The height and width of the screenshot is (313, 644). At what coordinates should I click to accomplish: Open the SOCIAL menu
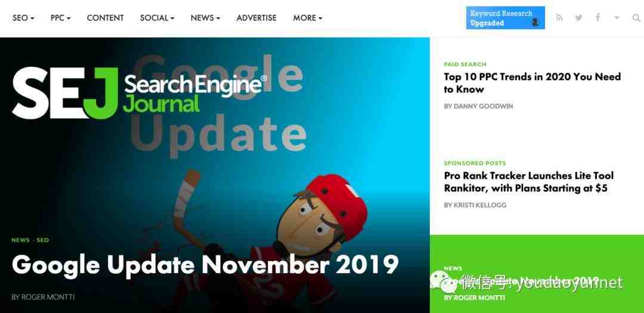(x=157, y=18)
